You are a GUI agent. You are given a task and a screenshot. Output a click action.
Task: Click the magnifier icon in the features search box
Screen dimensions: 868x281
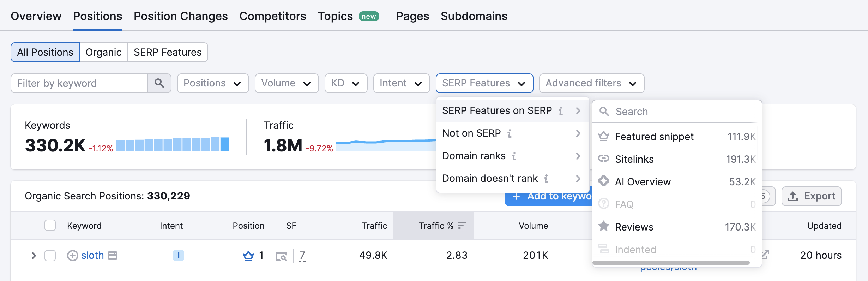pyautogui.click(x=604, y=112)
